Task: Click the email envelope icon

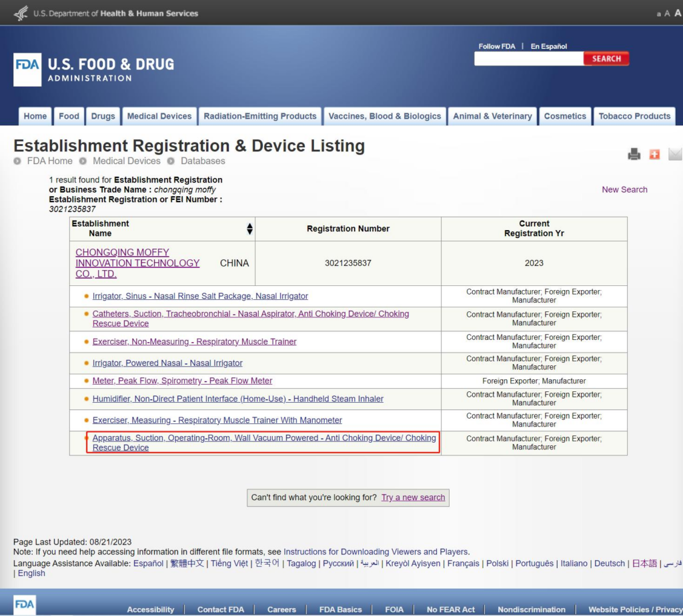Action: coord(674,154)
